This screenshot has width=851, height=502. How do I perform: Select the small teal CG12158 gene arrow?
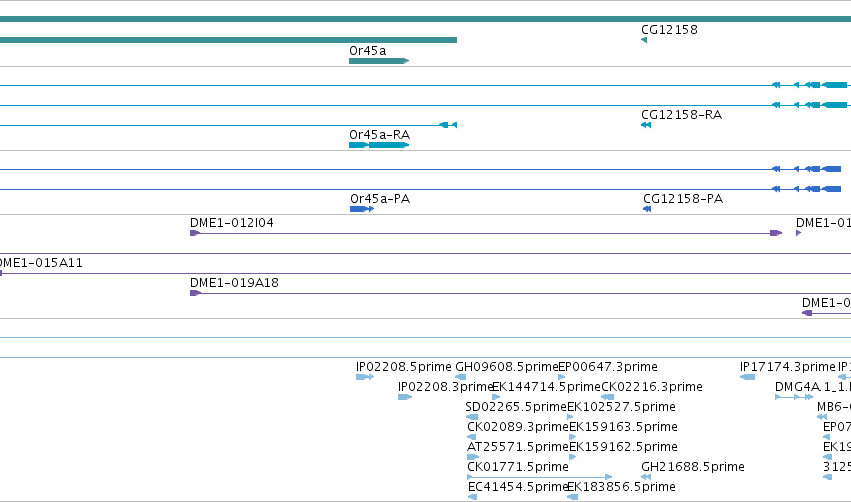pyautogui.click(x=644, y=40)
